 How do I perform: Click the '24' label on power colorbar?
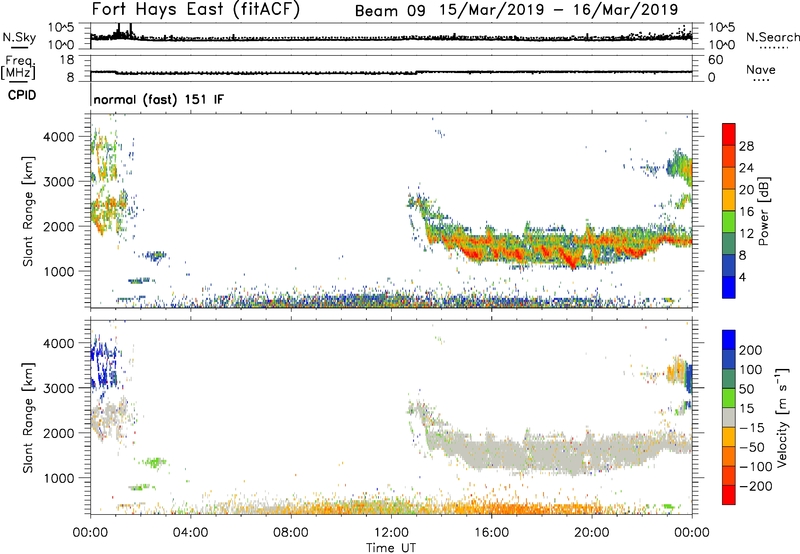click(746, 168)
